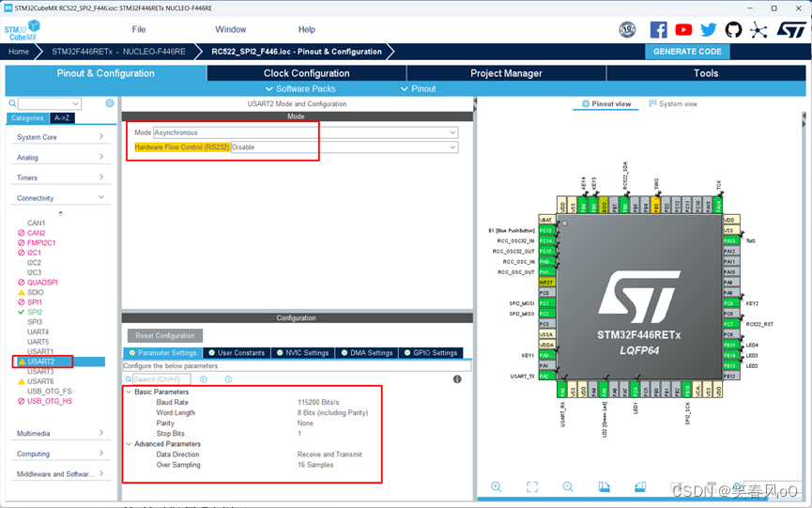
Task: Open the GPIO Settings tab
Action: (430, 353)
